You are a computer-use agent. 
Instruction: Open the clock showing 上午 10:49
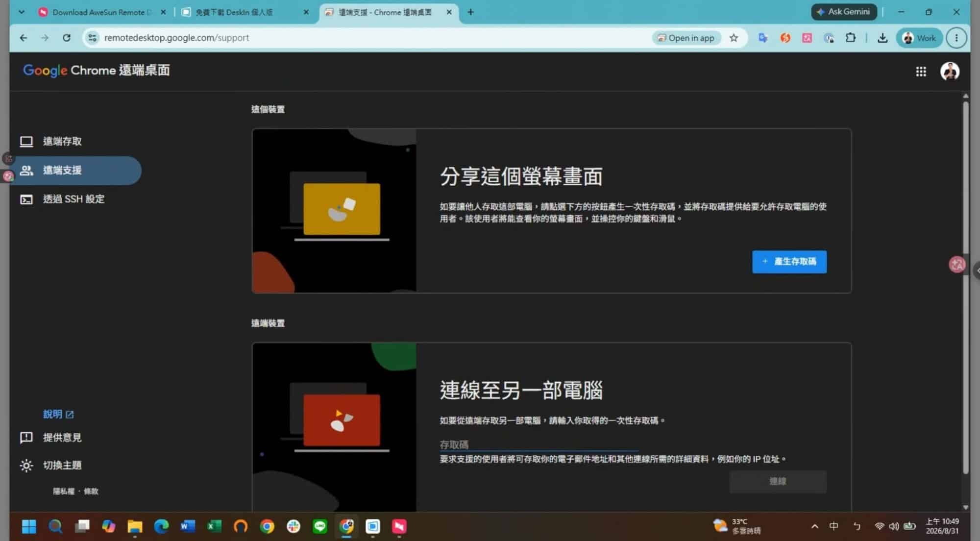942,526
